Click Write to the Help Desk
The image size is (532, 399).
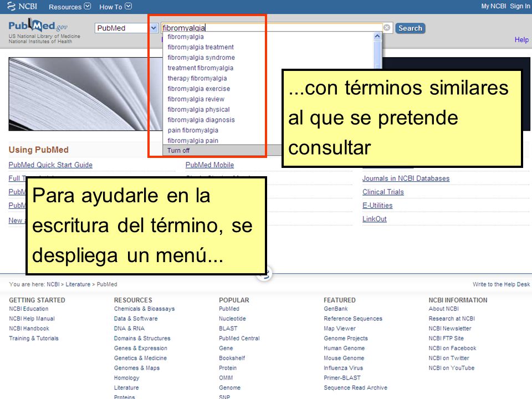[x=501, y=284]
